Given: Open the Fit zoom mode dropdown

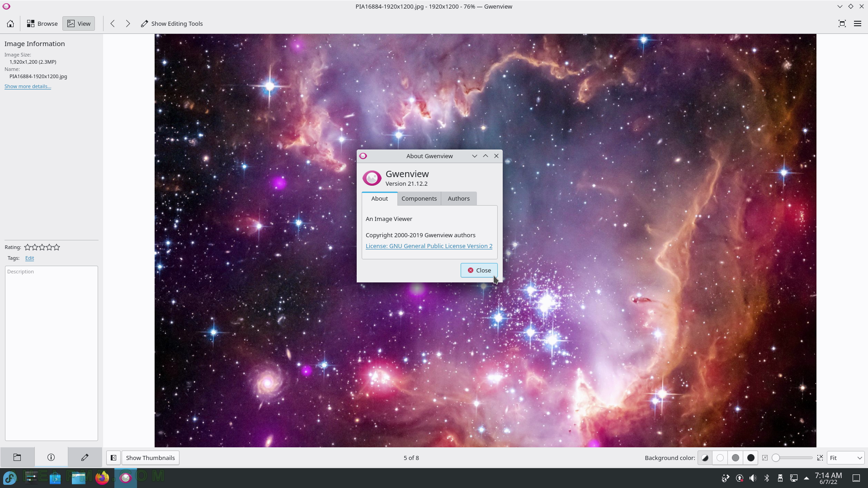Looking at the screenshot, I should [846, 458].
